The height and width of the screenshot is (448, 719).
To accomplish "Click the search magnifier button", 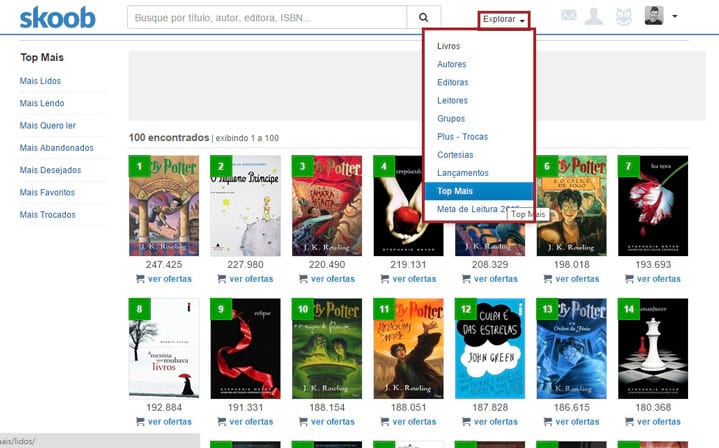I will click(x=423, y=17).
